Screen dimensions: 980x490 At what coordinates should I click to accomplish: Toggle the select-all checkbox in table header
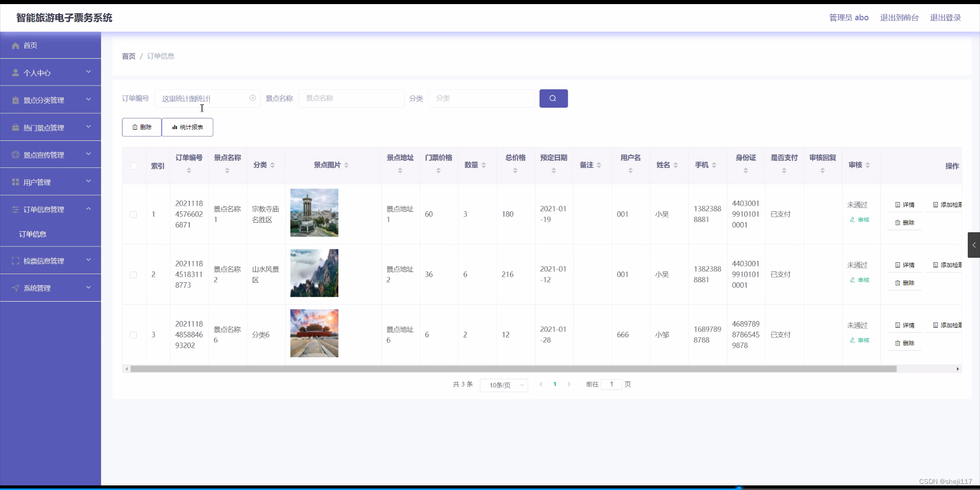134,166
